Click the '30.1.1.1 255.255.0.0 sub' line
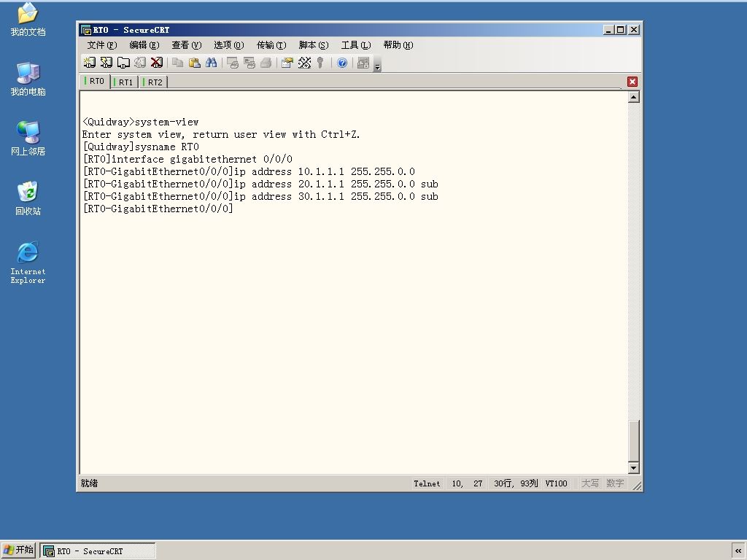This screenshot has height=560, width=747. (260, 196)
